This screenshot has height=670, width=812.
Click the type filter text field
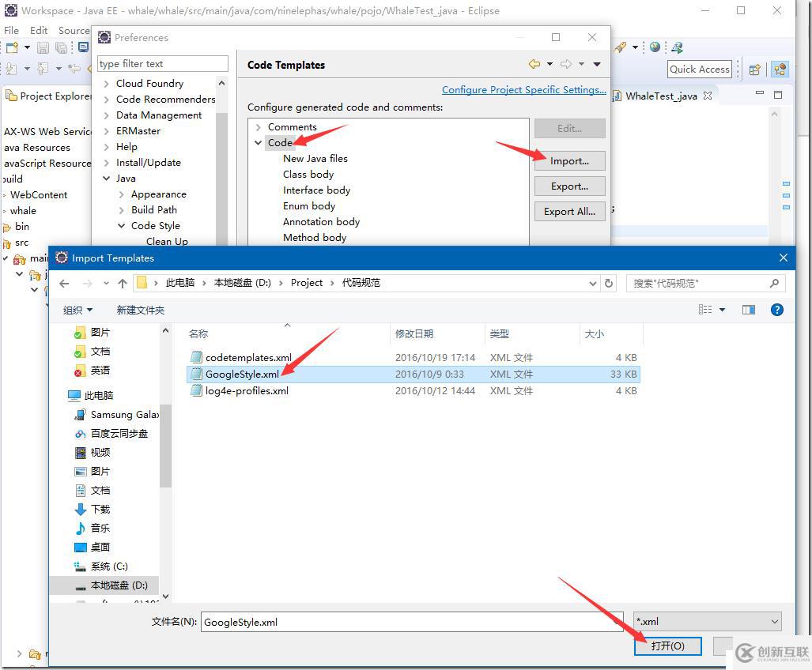click(163, 64)
